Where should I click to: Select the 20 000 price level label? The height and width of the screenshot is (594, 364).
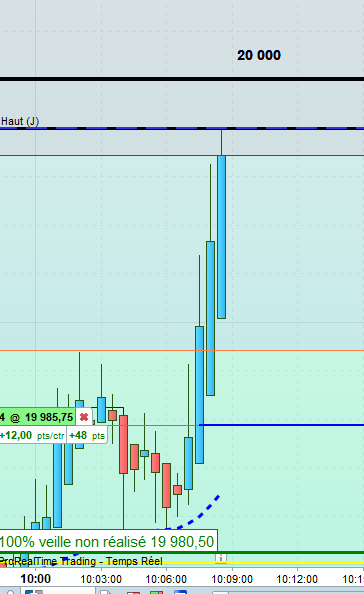[x=259, y=55]
